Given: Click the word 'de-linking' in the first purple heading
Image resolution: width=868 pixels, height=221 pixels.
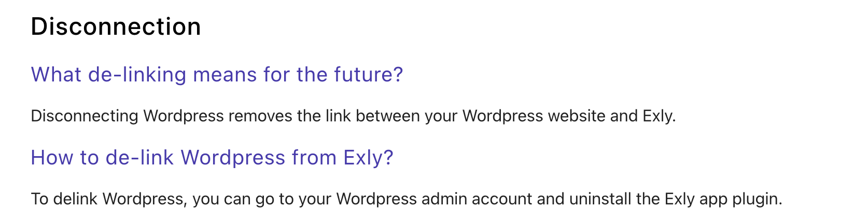Looking at the screenshot, I should pyautogui.click(x=137, y=75).
